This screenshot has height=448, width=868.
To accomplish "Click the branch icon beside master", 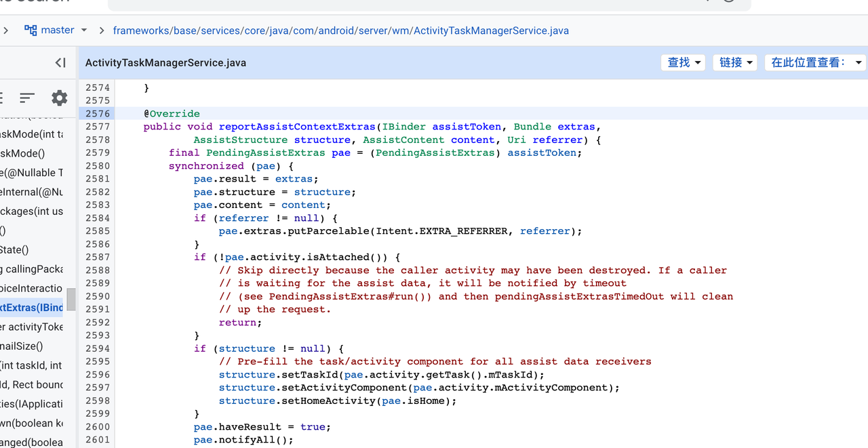I will click(x=30, y=30).
